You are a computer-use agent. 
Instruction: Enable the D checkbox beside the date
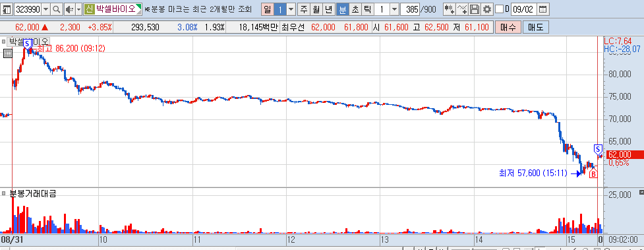499,9
